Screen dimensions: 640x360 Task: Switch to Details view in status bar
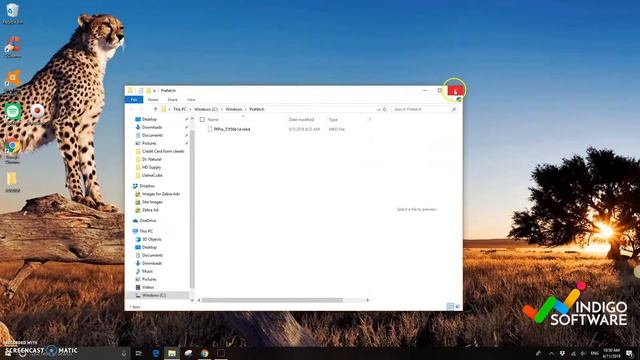[x=450, y=307]
